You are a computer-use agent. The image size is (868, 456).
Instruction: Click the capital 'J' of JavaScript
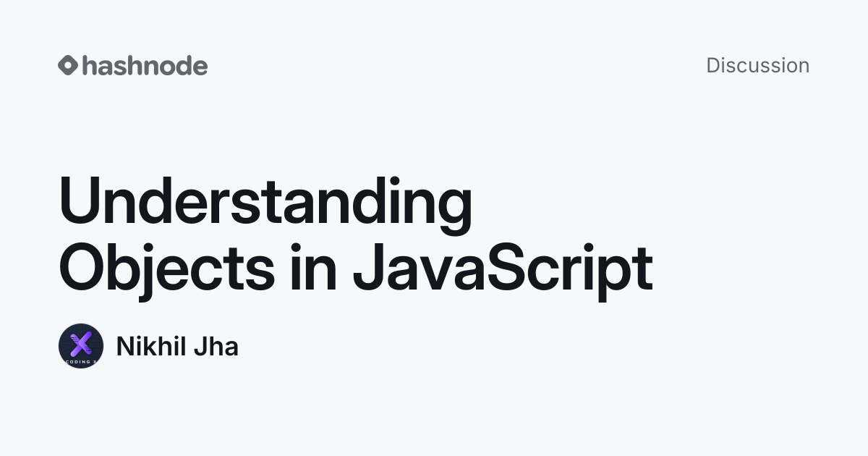tap(368, 267)
